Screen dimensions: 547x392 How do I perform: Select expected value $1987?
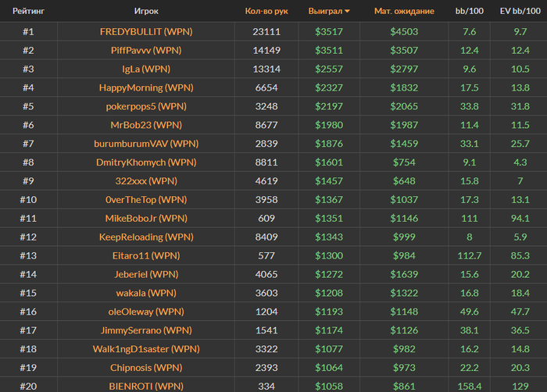tap(404, 125)
